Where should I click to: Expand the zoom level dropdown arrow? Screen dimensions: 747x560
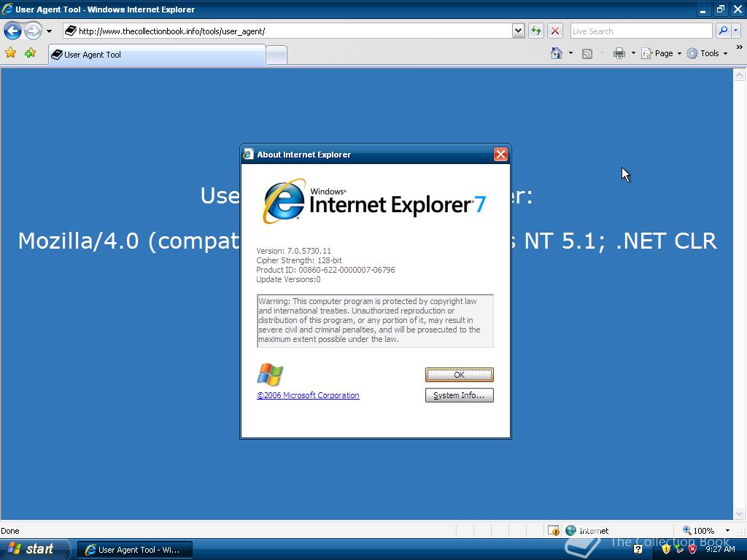tap(727, 531)
